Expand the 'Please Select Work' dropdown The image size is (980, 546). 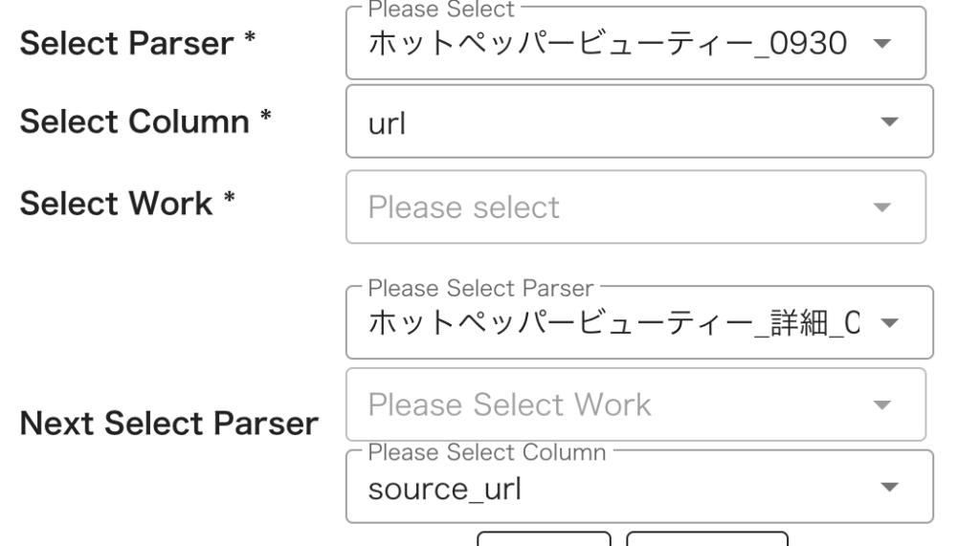[x=608, y=405]
